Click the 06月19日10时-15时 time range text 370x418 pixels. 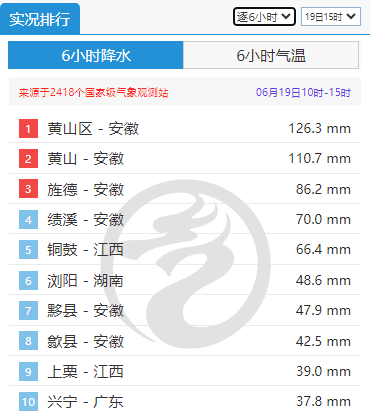coord(303,92)
